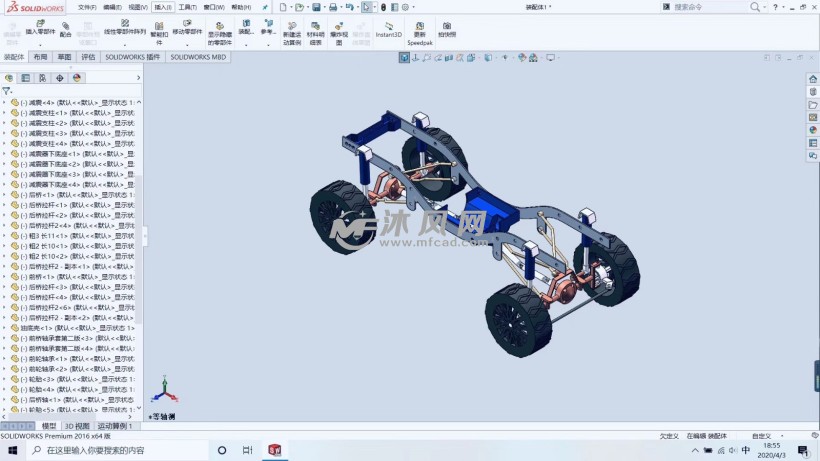Viewport: 820px width, 461px height.
Task: Expand the 轮胎<3> tree node
Action: [4, 379]
